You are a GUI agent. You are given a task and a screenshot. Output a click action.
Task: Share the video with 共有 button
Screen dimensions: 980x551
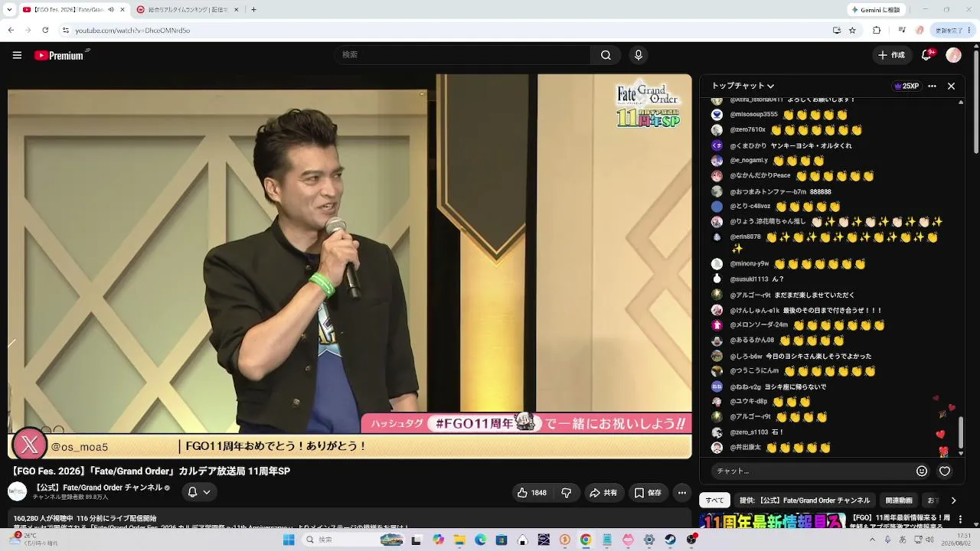coord(603,493)
